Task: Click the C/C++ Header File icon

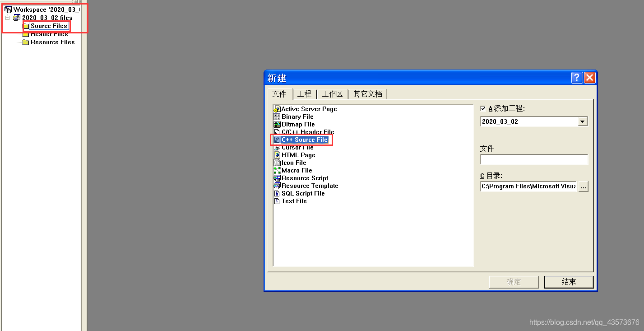Action: (277, 132)
